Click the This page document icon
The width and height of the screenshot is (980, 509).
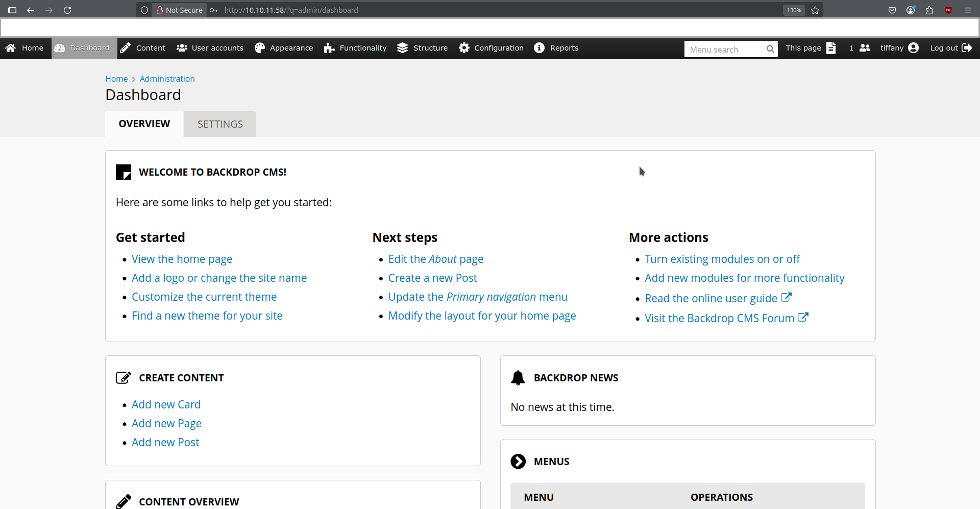click(831, 48)
